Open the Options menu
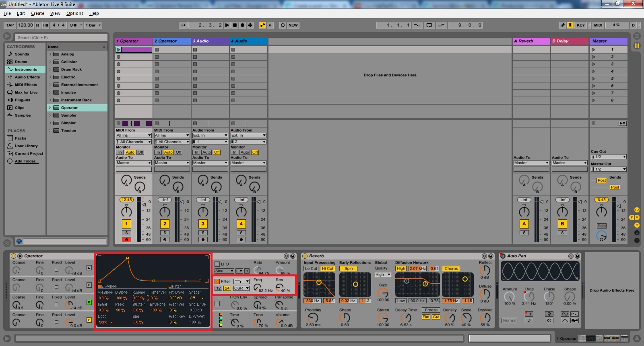The image size is (644, 346). [75, 13]
